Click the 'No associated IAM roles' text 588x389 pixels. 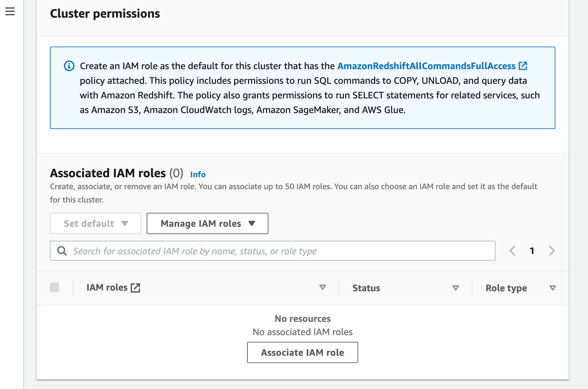(303, 332)
